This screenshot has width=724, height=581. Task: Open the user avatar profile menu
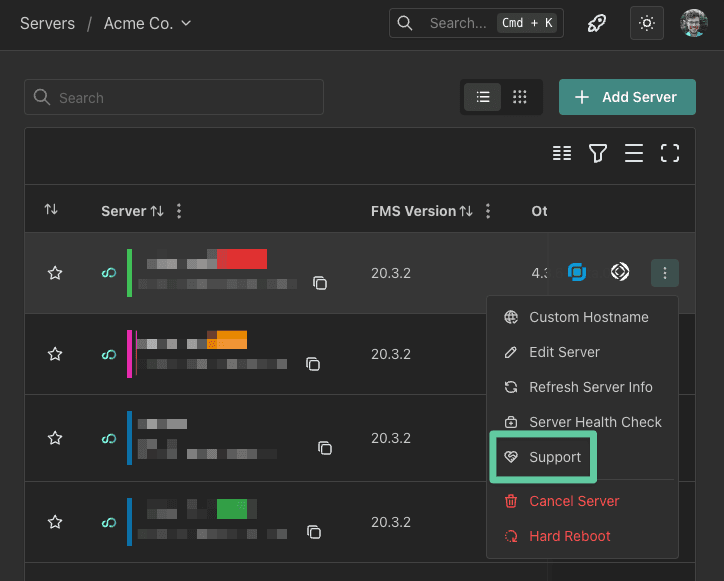[x=694, y=23]
